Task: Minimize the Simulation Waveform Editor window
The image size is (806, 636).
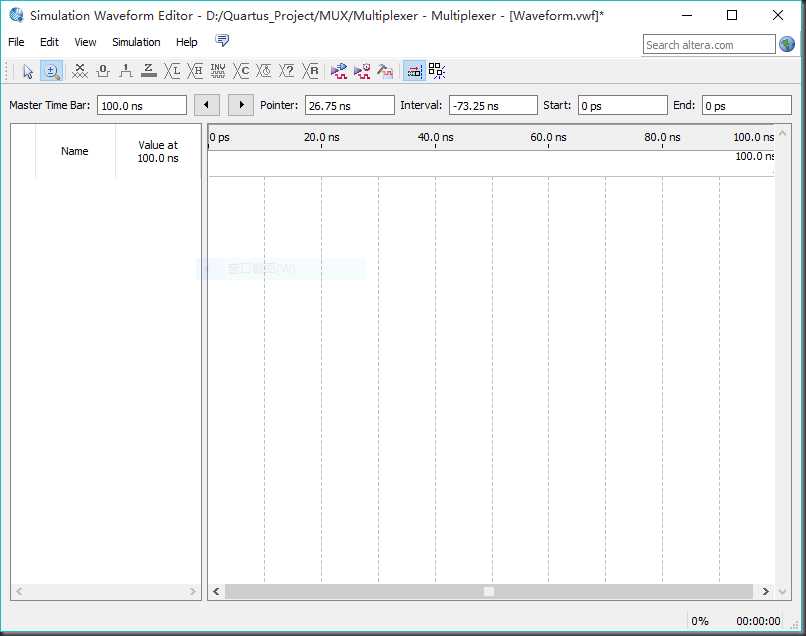Action: pos(686,15)
